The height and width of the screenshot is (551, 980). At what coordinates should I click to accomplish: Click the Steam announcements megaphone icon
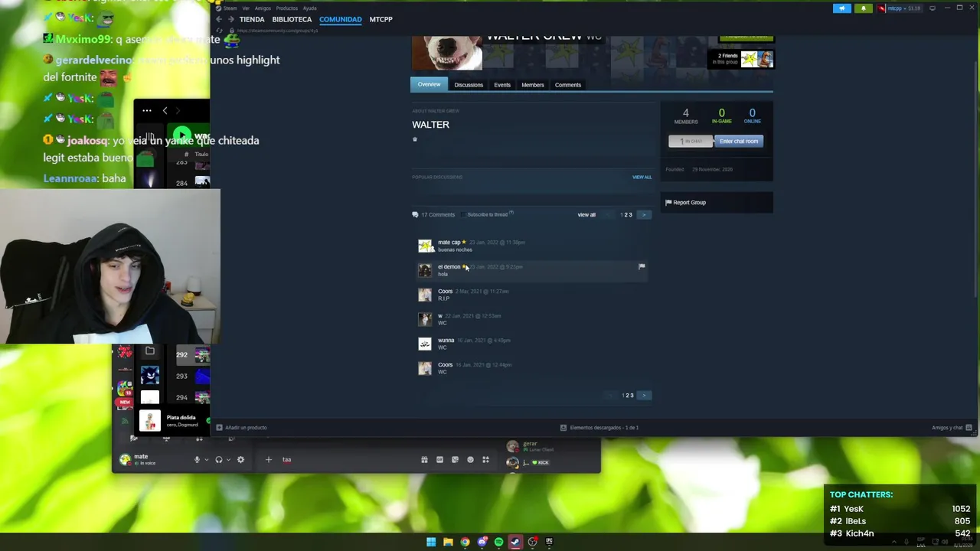842,8
